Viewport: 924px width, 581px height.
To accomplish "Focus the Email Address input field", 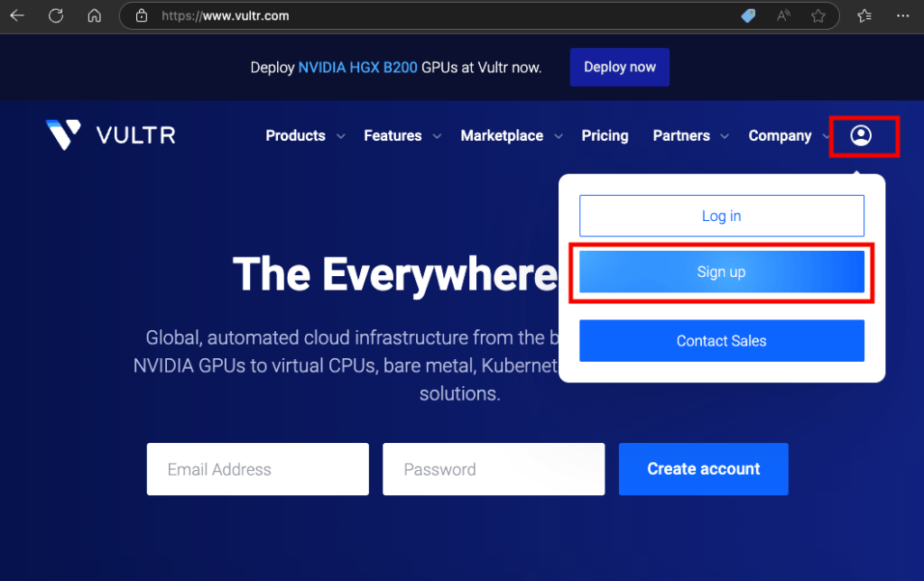I will [257, 469].
